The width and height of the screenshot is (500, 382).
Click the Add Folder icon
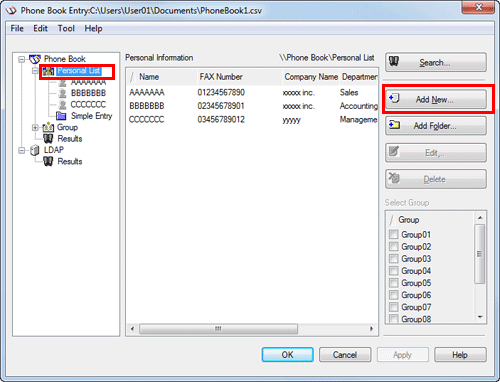394,125
